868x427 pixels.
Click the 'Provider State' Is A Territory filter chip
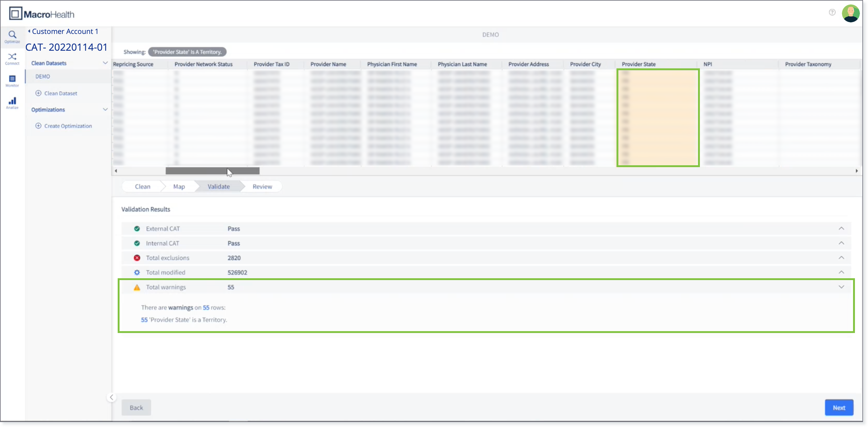[187, 52]
